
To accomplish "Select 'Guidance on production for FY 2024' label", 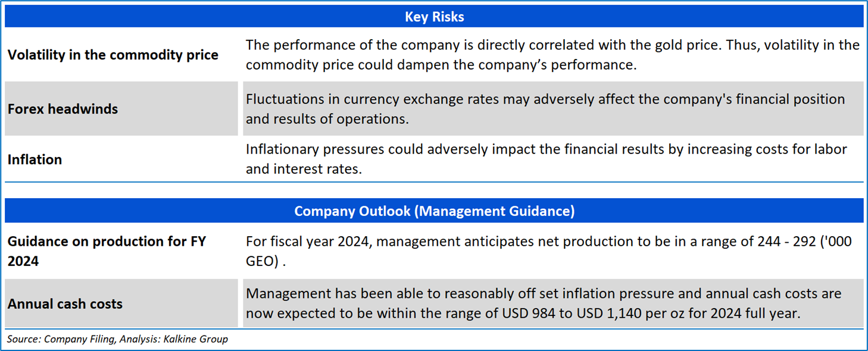I will pos(107,251).
